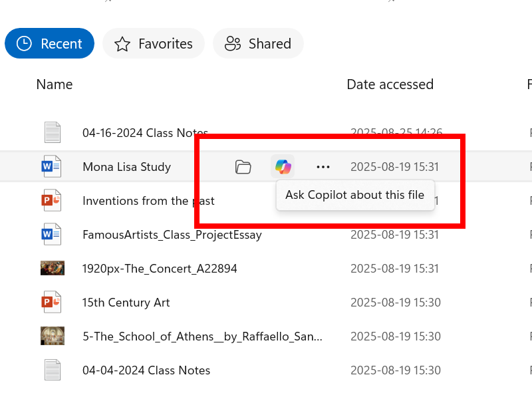The height and width of the screenshot is (399, 532).
Task: Click the folder icon to open file location
Action: click(x=243, y=167)
